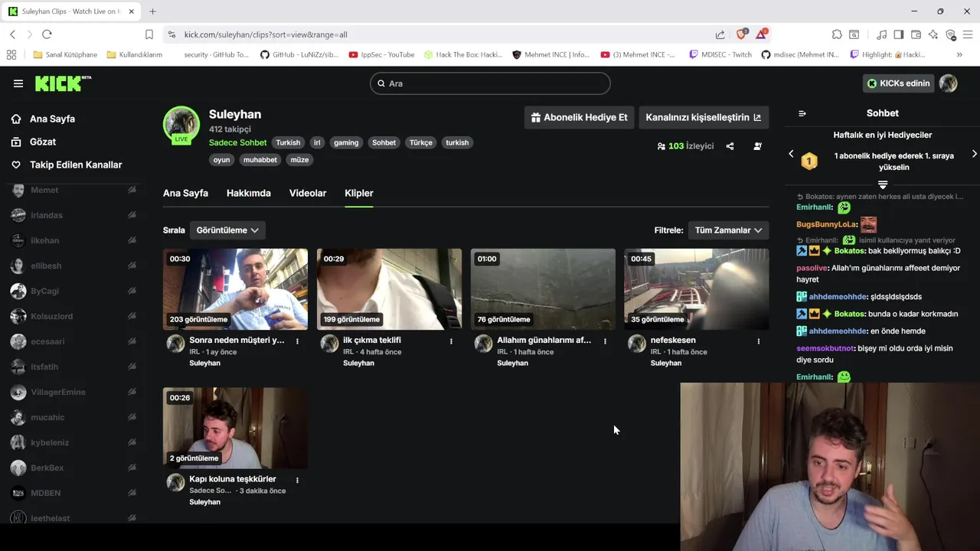Switch to the Ana Sayfa channel tab

tap(185, 193)
